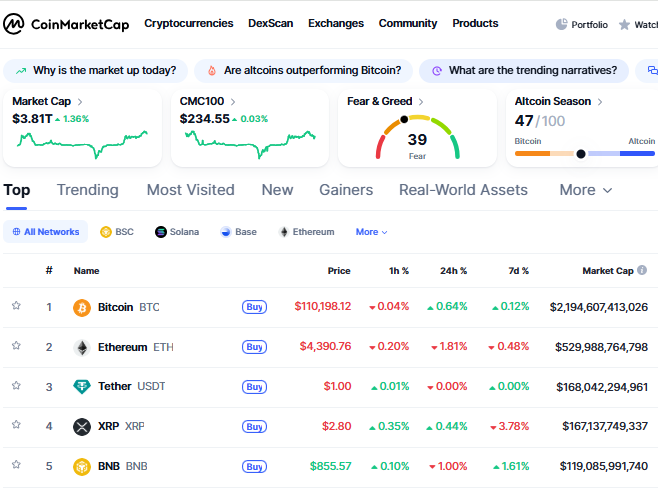Switch to the Trending tab
Screen dimensions: 658x489
pos(88,190)
